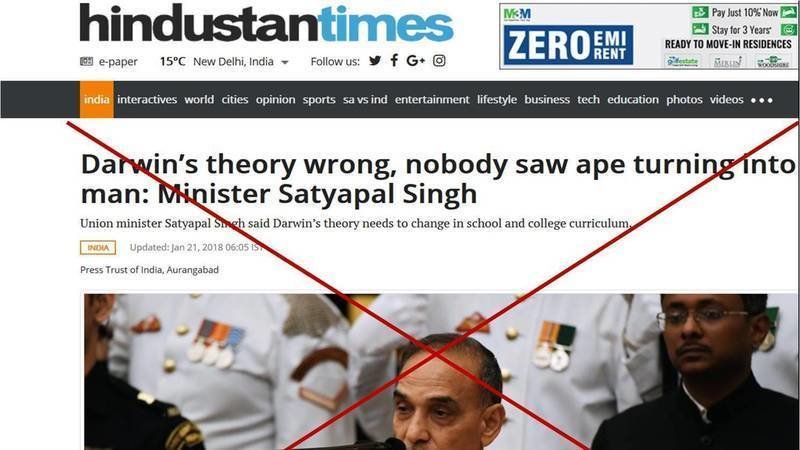This screenshot has height=450, width=800.
Task: Click the INDIA category tag
Action: point(98,247)
